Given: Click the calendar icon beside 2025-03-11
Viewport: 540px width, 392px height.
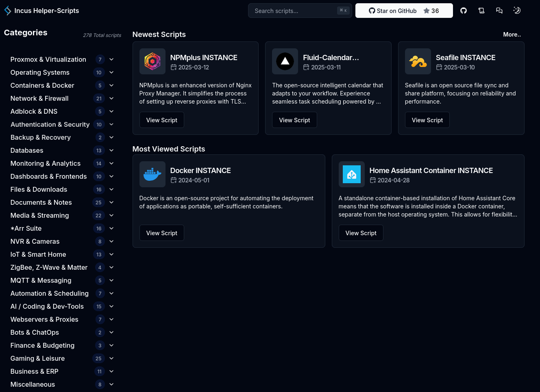Looking at the screenshot, I should 306,67.
